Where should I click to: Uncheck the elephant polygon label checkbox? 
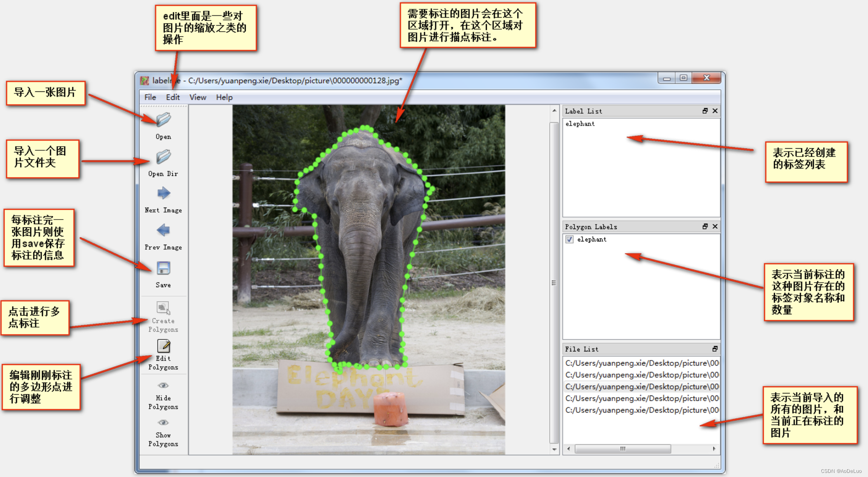[x=570, y=239]
